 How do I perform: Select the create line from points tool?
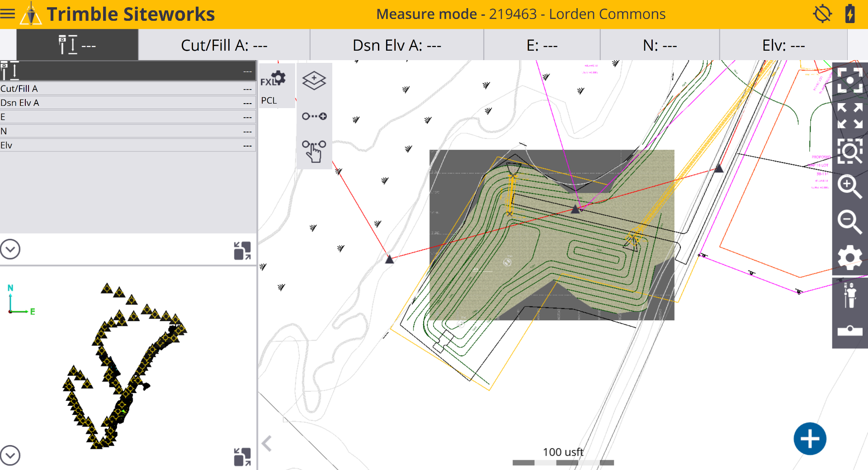tap(314, 116)
